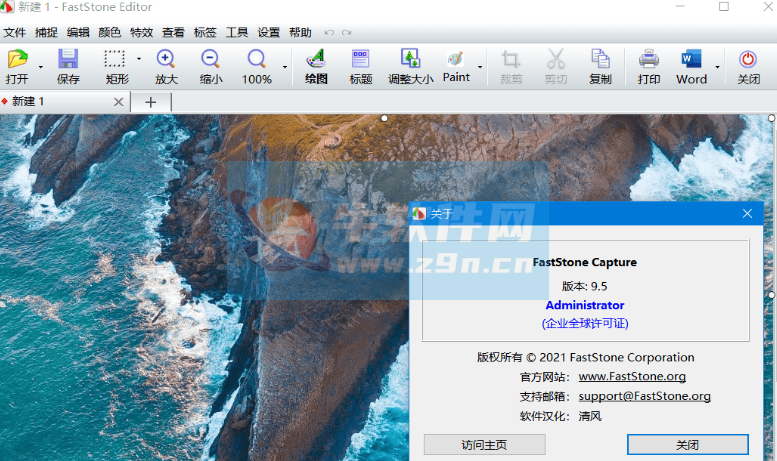Add a new tab with plus
This screenshot has height=461, width=777.
pos(151,102)
